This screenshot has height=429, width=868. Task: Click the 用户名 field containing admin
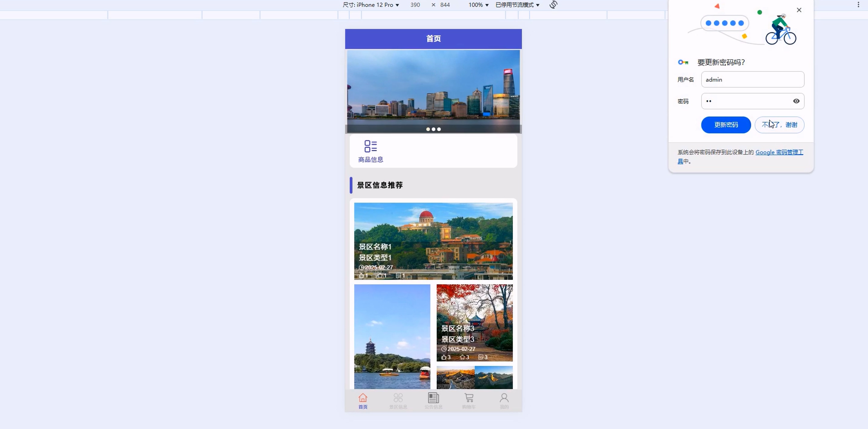click(752, 80)
